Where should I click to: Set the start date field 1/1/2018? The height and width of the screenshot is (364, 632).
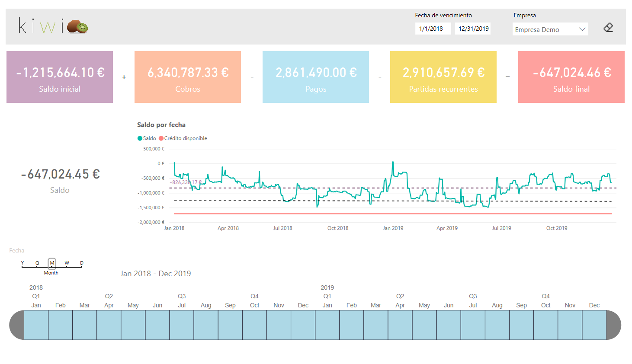[x=433, y=29]
